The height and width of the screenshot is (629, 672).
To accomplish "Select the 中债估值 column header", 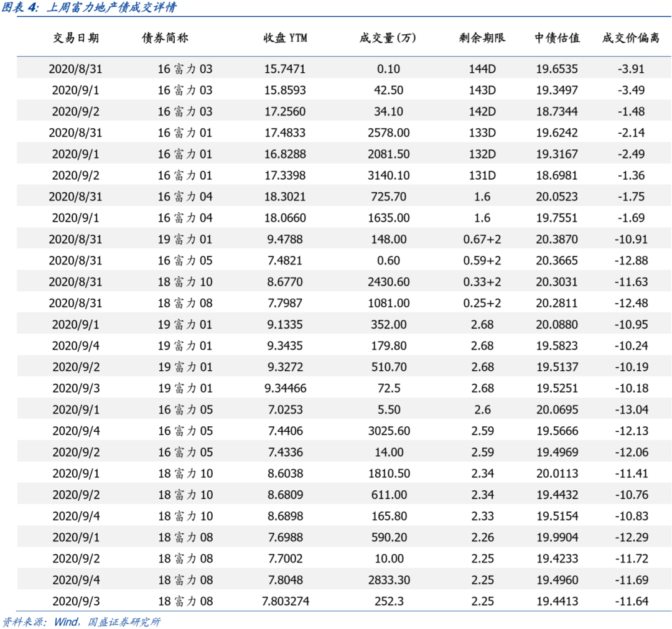I will point(557,38).
